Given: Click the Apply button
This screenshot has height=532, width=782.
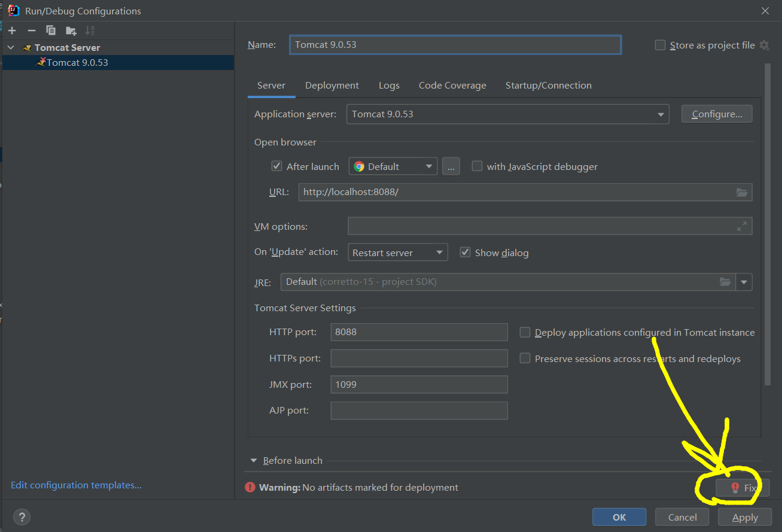Looking at the screenshot, I should click(x=745, y=517).
